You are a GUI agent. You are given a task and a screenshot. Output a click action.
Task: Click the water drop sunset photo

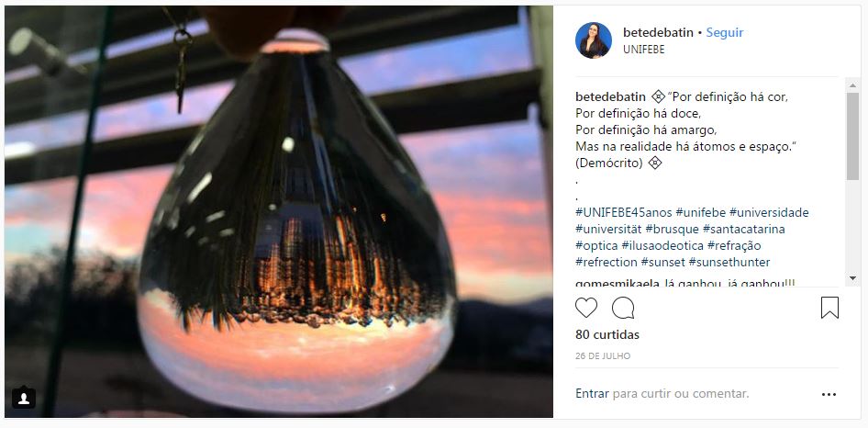point(278,211)
